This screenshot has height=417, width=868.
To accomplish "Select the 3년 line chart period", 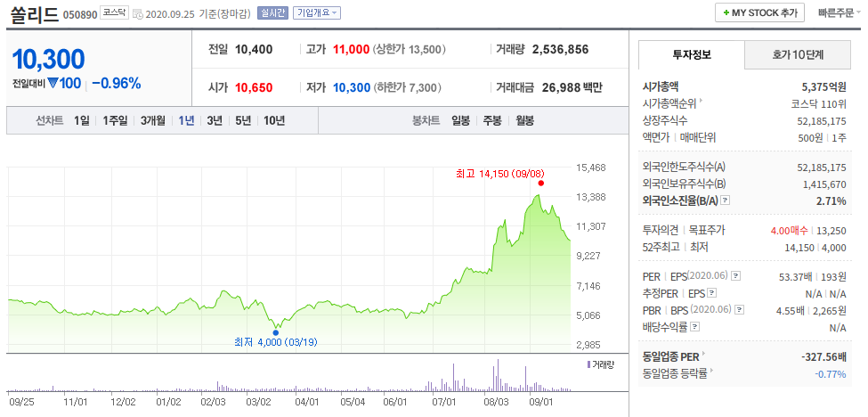I will (215, 120).
